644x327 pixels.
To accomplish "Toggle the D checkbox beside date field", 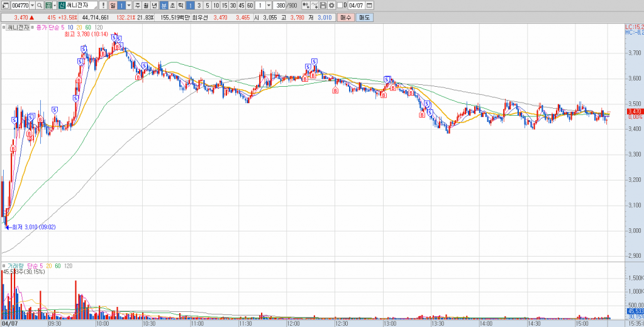I will (341, 5).
